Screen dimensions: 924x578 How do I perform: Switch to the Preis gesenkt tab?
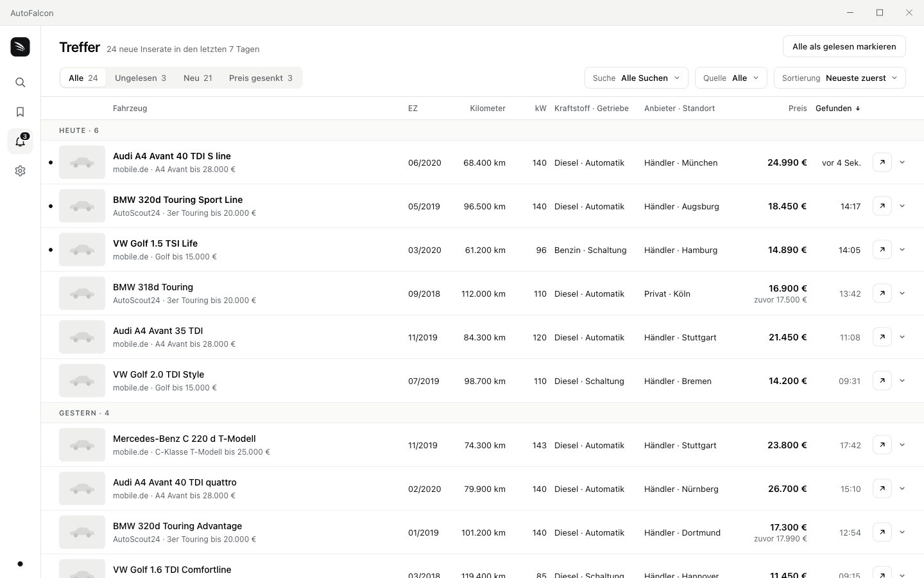(261, 78)
